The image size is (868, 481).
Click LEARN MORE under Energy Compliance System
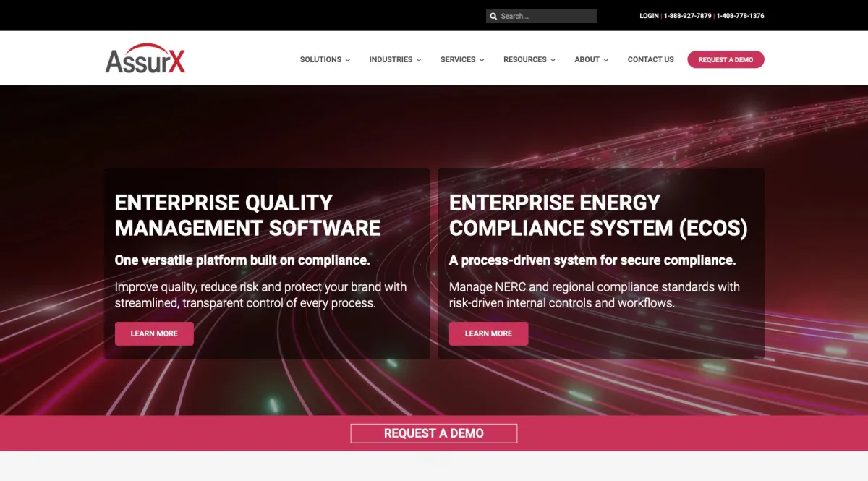tap(488, 333)
